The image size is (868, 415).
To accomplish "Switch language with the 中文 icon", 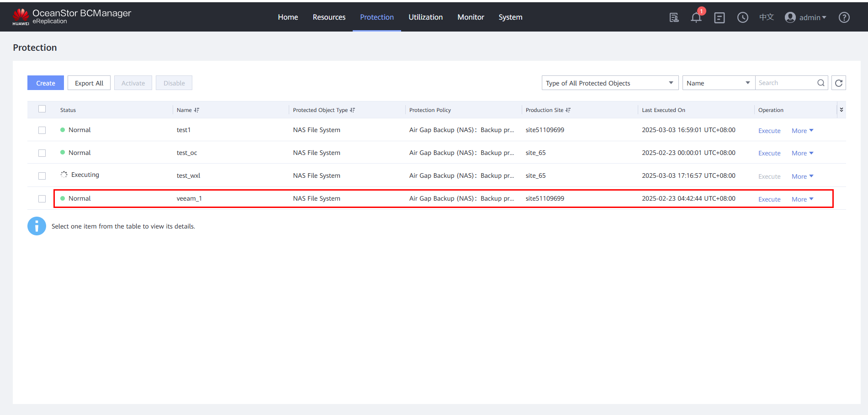I will tap(766, 17).
